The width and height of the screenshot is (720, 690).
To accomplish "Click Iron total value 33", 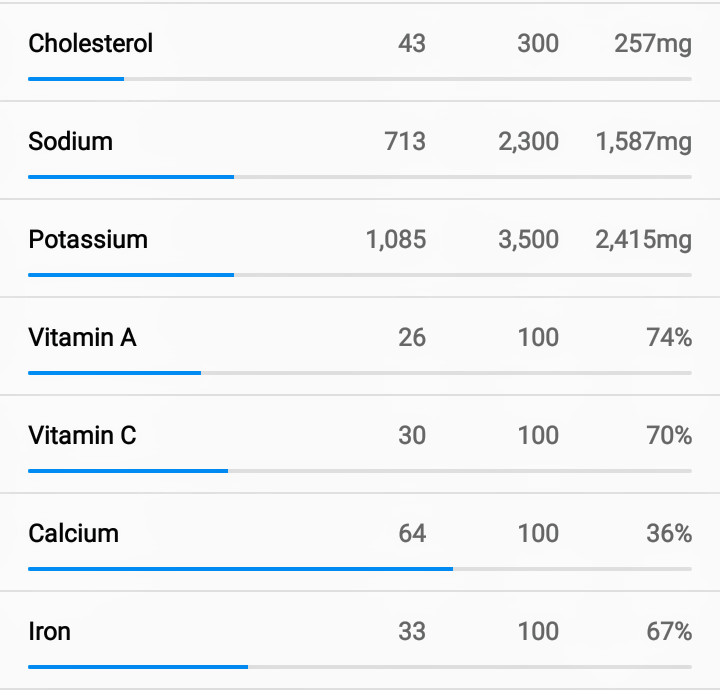I will coord(412,631).
